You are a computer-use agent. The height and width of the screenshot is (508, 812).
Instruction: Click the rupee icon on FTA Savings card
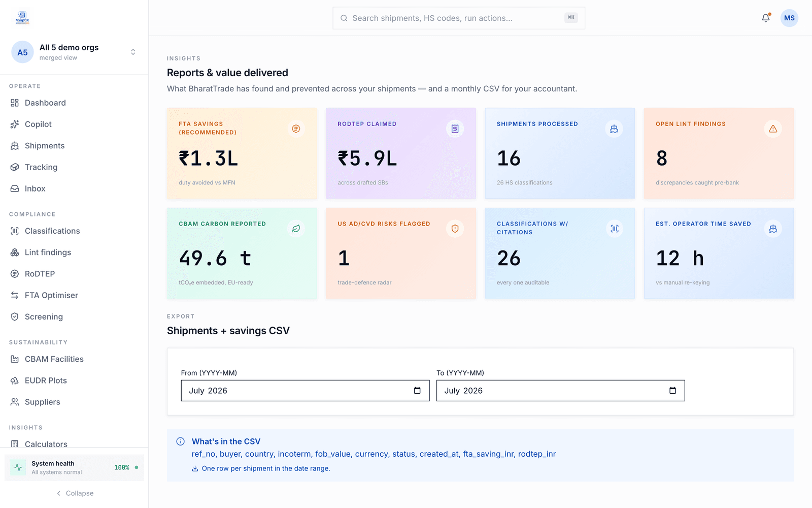click(296, 129)
